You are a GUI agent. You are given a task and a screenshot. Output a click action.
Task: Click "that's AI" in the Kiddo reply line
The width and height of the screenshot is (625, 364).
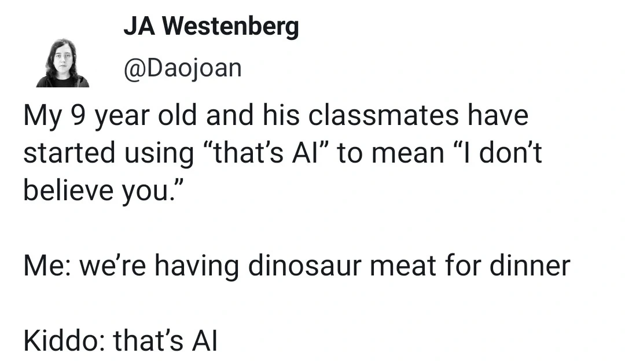pyautogui.click(x=165, y=341)
